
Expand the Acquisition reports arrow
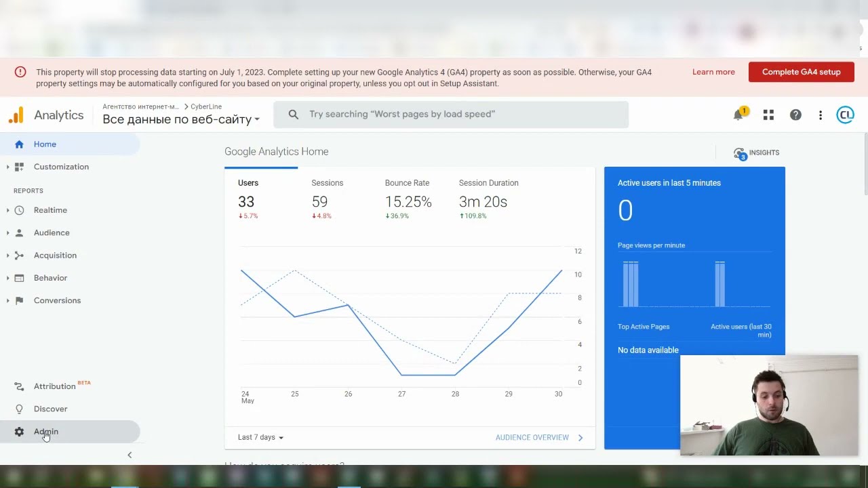click(x=8, y=256)
